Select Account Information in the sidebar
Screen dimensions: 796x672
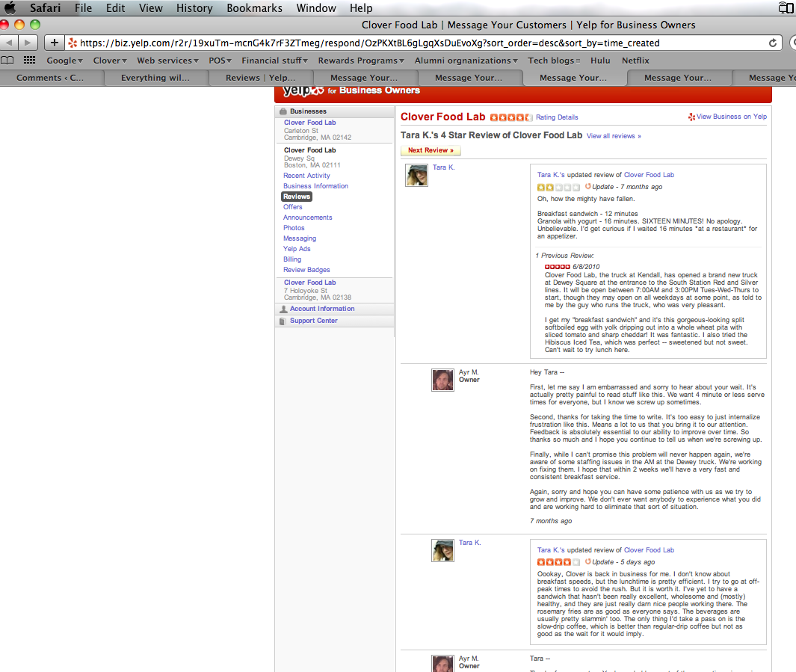tap(322, 309)
